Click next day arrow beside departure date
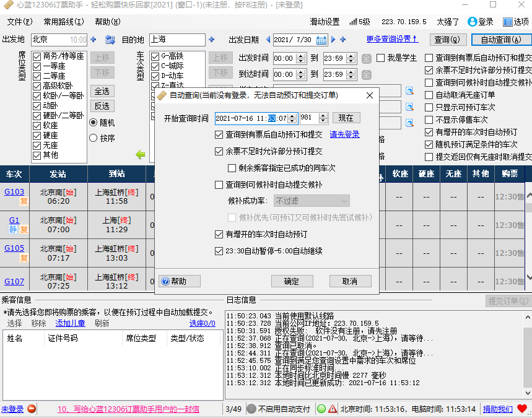Screen dimensions: 532x418 333,40
